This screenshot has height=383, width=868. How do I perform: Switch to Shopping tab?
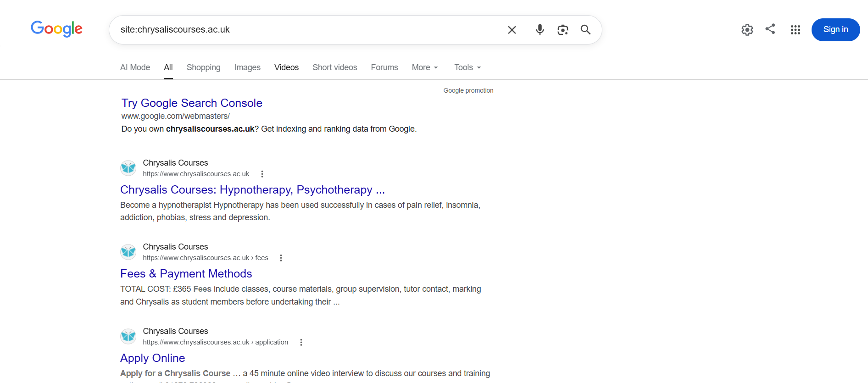[x=203, y=67]
